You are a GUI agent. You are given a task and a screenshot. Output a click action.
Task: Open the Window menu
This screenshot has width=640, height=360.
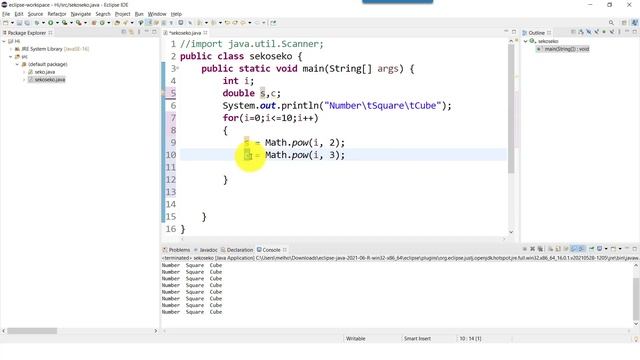pos(157,14)
